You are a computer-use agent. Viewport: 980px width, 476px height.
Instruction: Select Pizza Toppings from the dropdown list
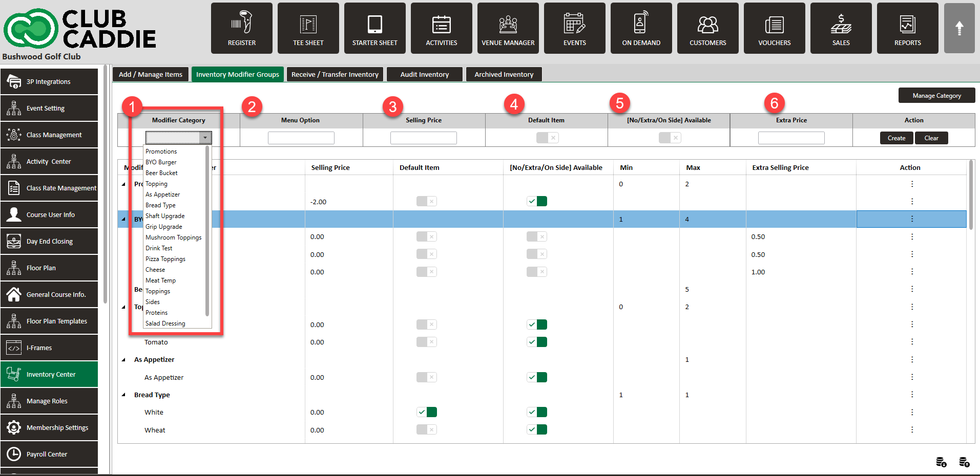(165, 259)
